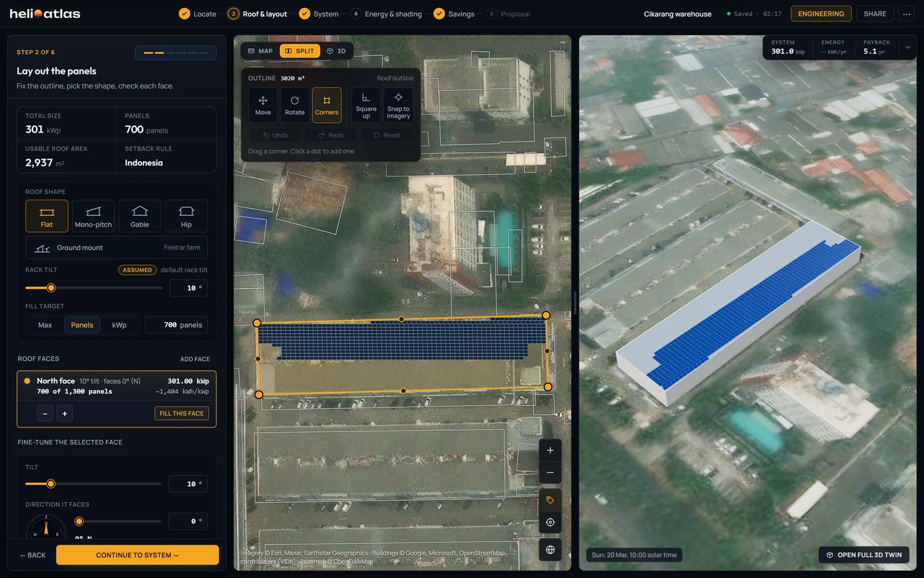Increase panels with the plus stepper
The image size is (924, 578).
click(x=65, y=414)
